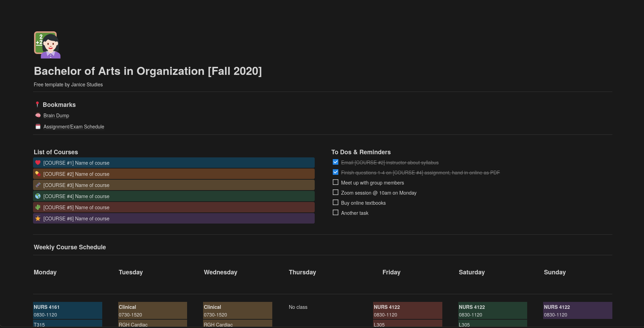Click the Saturday column heading
The width and height of the screenshot is (644, 328).
(472, 272)
